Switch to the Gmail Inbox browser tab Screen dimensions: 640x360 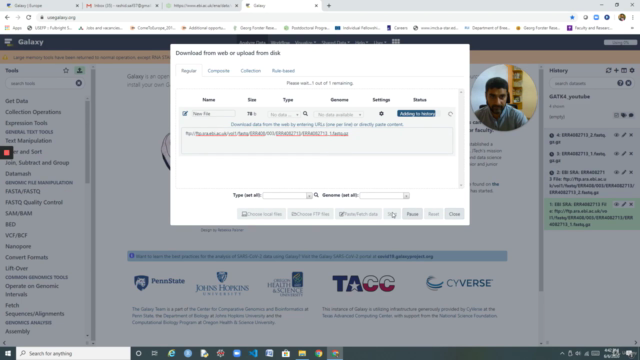tap(122, 6)
